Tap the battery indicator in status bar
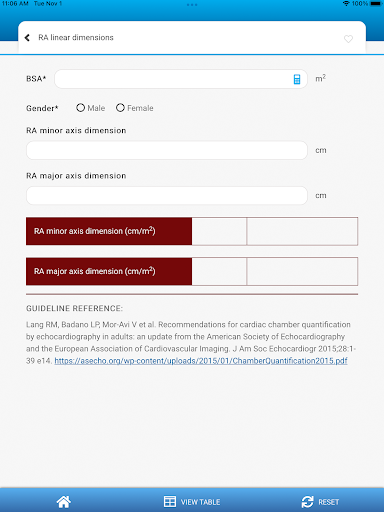The width and height of the screenshot is (384, 512). point(376,4)
